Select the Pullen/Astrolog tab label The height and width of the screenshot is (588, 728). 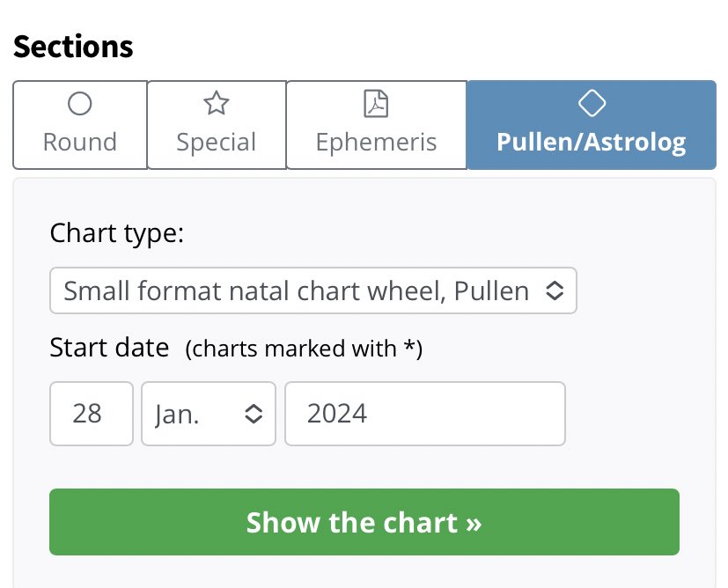pos(591,143)
